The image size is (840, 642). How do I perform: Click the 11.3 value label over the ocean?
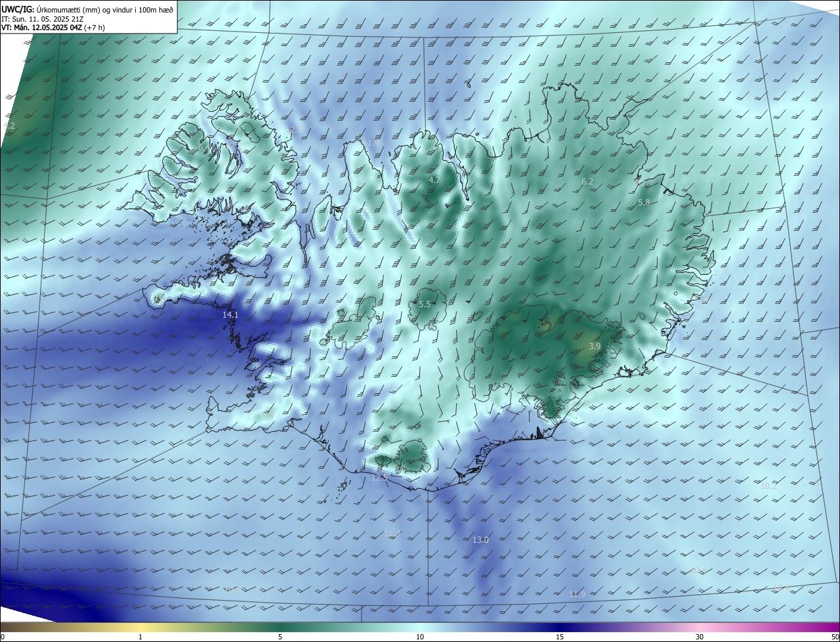[392, 533]
